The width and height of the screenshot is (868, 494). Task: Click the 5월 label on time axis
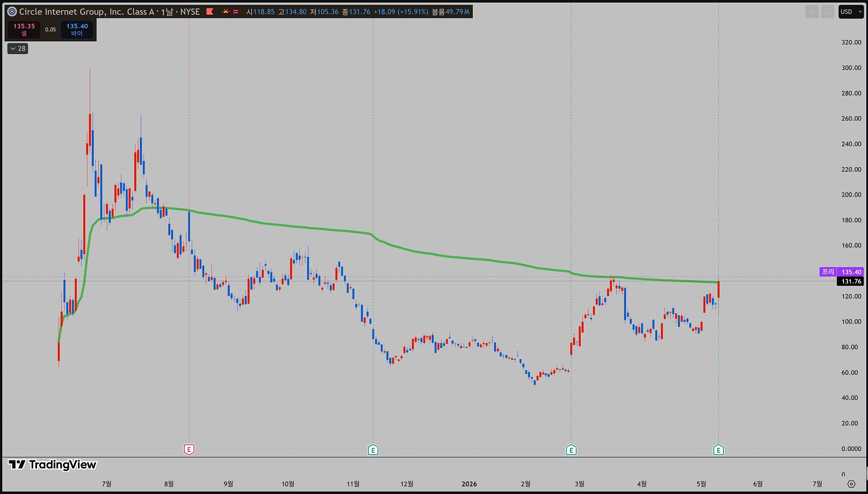[x=701, y=484]
